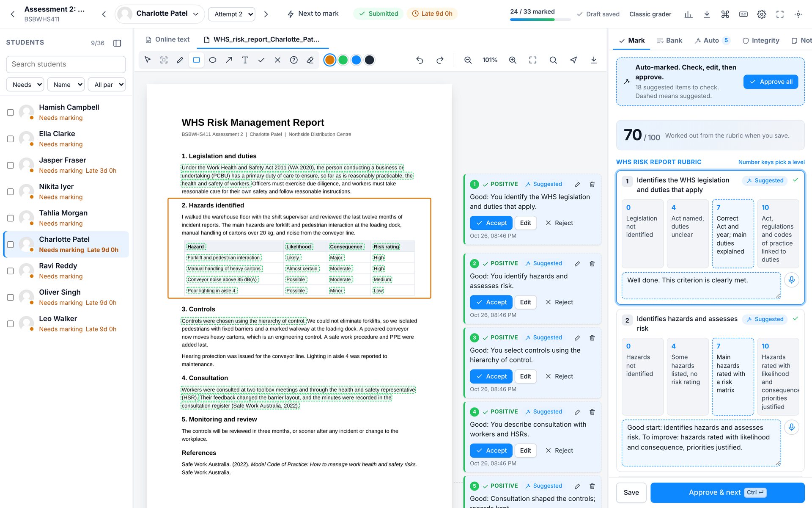Image resolution: width=812 pixels, height=508 pixels.
Task: Select the eraser tool
Action: (310, 60)
